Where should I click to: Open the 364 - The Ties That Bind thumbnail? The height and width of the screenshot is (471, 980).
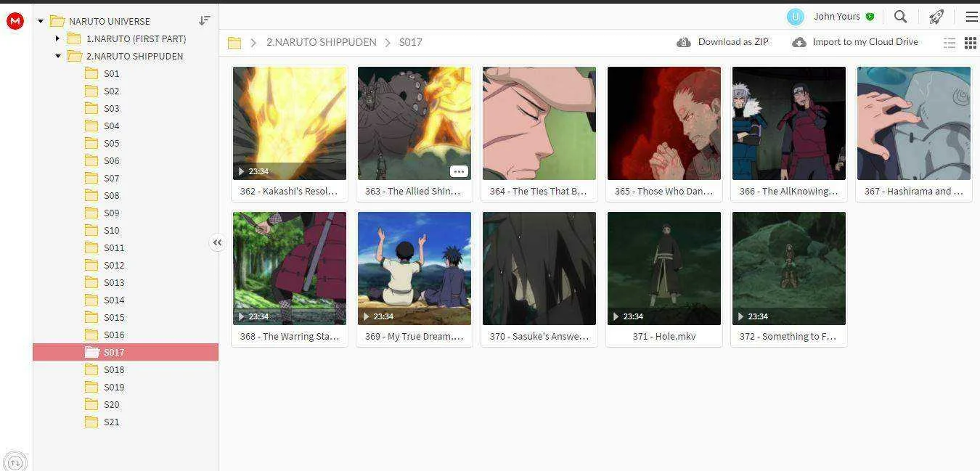click(539, 123)
